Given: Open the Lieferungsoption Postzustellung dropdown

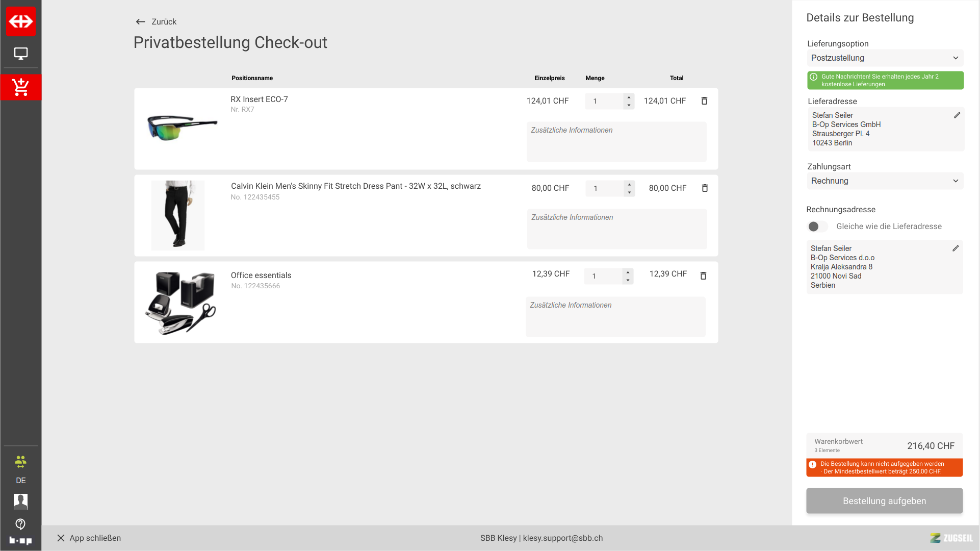Looking at the screenshot, I should (885, 58).
